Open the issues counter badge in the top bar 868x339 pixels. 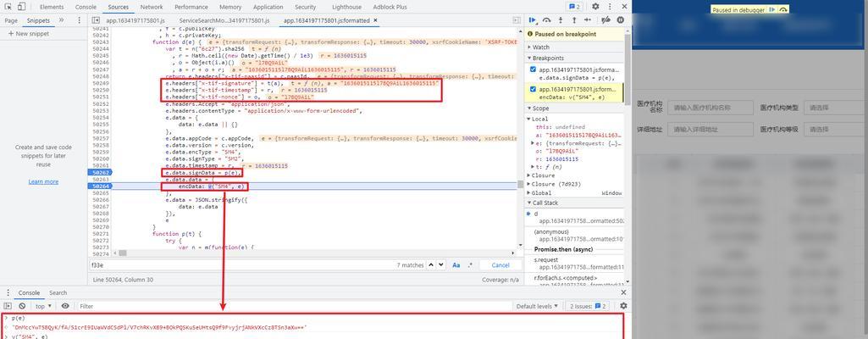(575, 7)
